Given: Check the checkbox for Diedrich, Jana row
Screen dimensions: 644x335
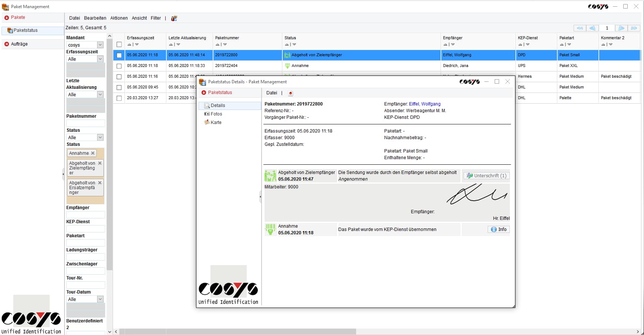Looking at the screenshot, I should tap(119, 66).
